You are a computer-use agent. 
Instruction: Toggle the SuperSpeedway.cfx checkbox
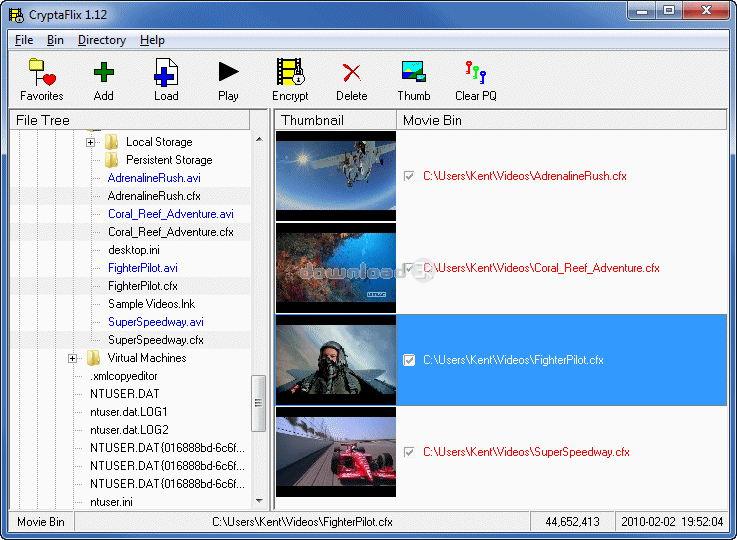pyautogui.click(x=409, y=452)
